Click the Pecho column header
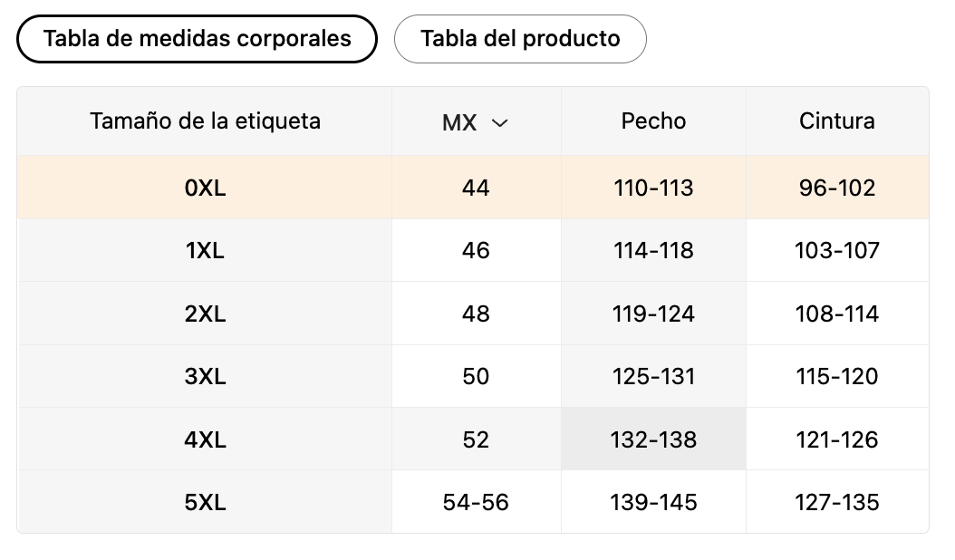This screenshot has height=560, width=955. pos(653,121)
